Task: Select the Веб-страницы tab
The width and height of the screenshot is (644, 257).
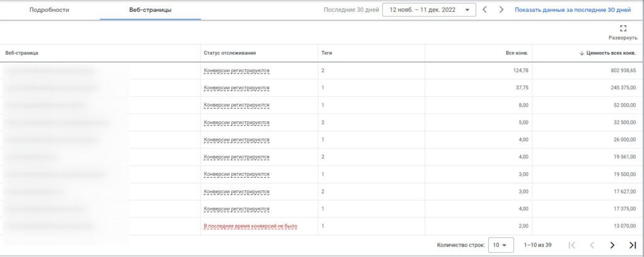Action: point(150,10)
